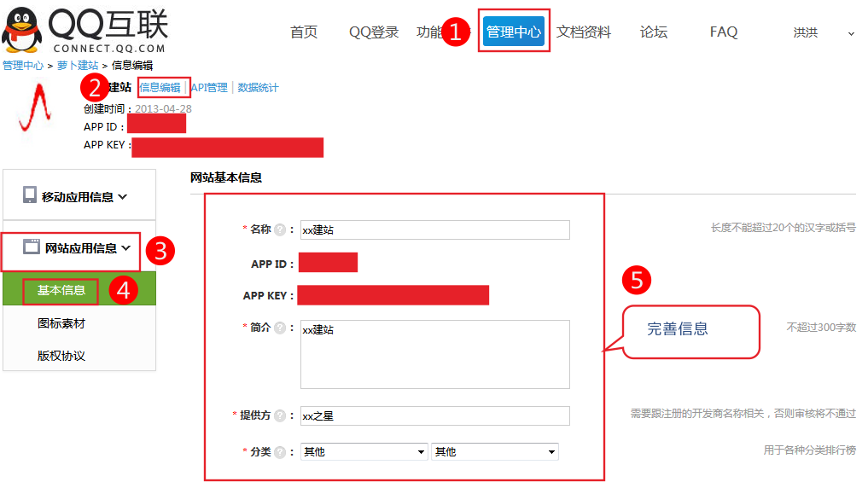The height and width of the screenshot is (482, 868).
Task: Click the red app logo thumbnail
Action: pyautogui.click(x=36, y=107)
